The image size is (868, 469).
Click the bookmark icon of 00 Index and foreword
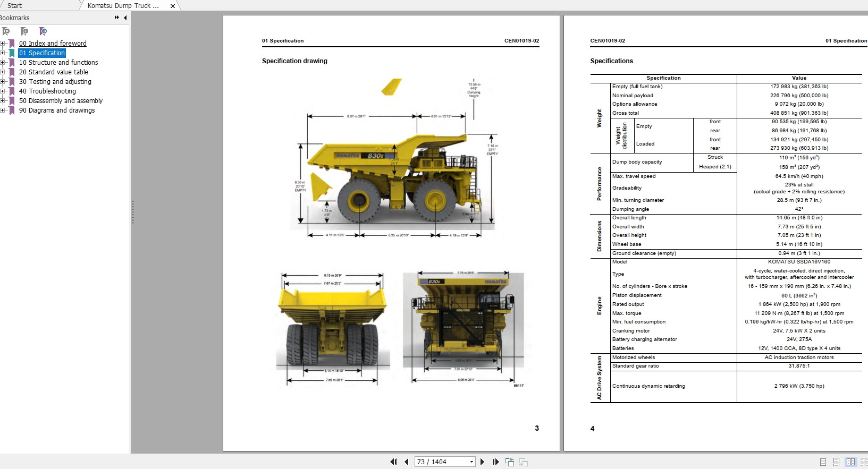(x=12, y=44)
